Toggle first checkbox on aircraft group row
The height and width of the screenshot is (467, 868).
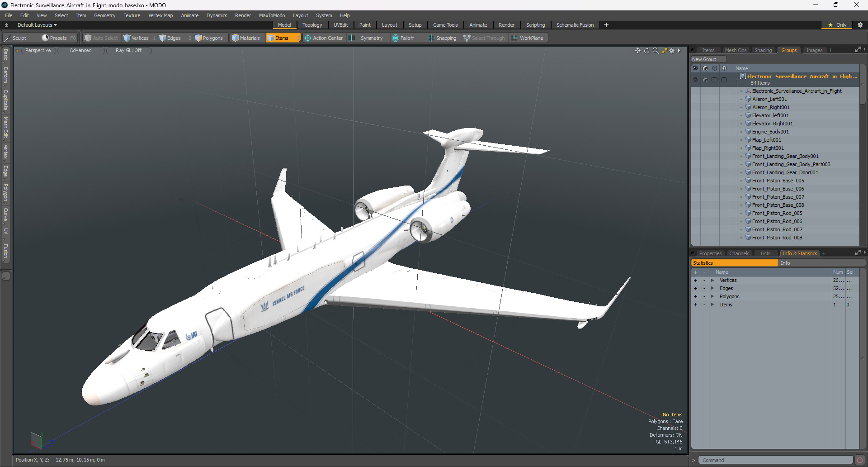[x=715, y=80]
